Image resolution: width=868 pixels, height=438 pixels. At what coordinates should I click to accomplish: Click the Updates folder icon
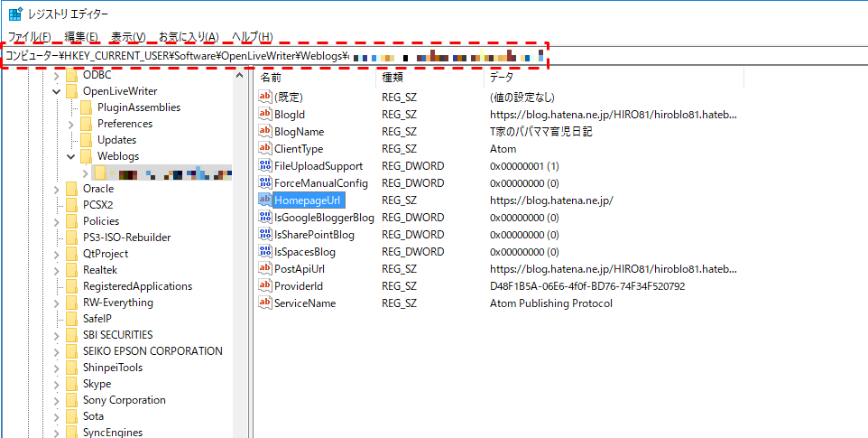point(87,140)
